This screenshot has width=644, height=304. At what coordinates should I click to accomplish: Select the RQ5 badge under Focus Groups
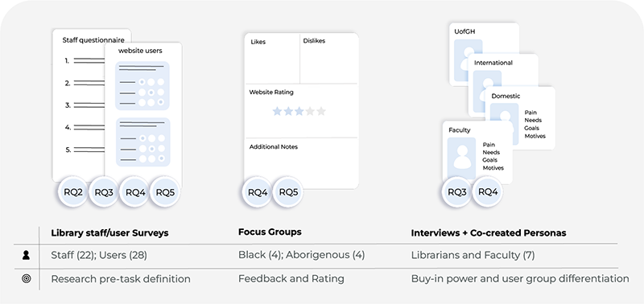tap(288, 192)
